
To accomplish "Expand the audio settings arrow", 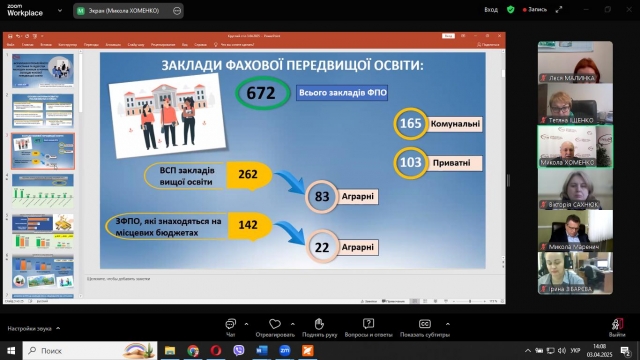I will click(x=58, y=328).
